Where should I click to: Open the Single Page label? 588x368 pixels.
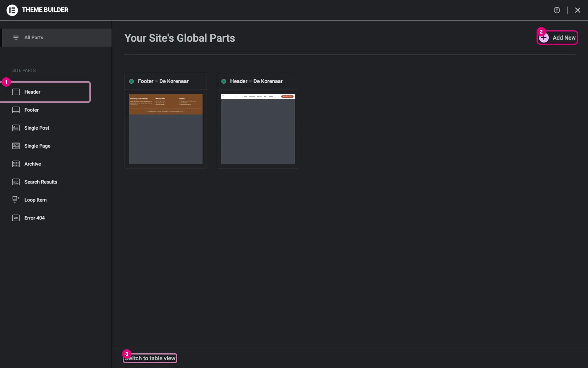coord(38,146)
